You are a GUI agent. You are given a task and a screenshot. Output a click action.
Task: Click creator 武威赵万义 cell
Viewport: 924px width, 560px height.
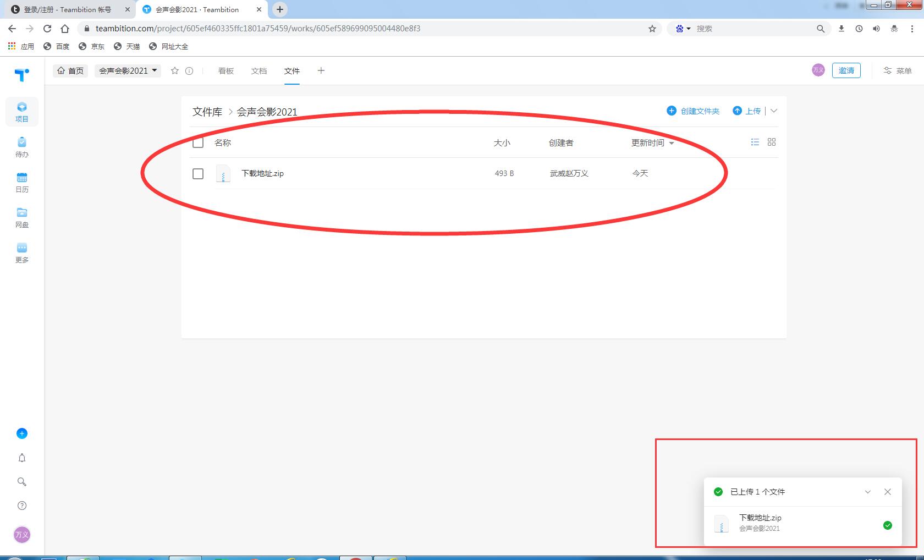[x=569, y=173]
